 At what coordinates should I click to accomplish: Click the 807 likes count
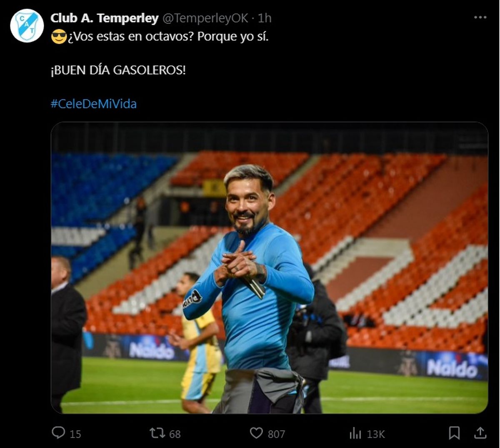click(x=276, y=434)
